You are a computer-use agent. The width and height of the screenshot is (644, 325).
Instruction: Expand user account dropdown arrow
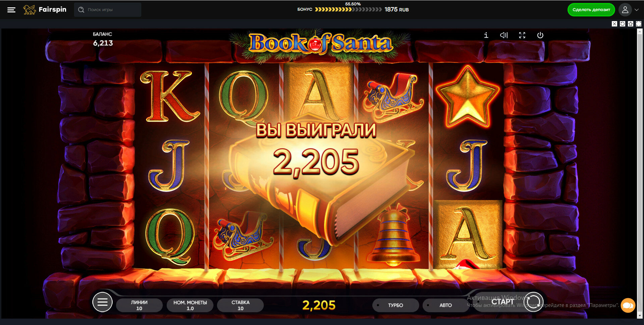click(637, 10)
